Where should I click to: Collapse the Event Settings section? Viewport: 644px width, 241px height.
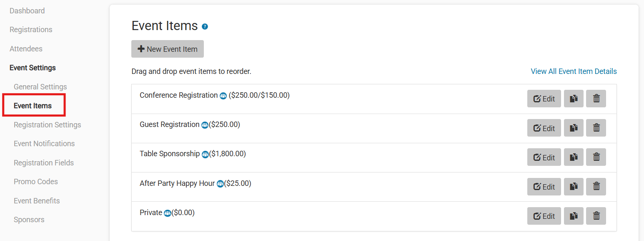tap(33, 68)
